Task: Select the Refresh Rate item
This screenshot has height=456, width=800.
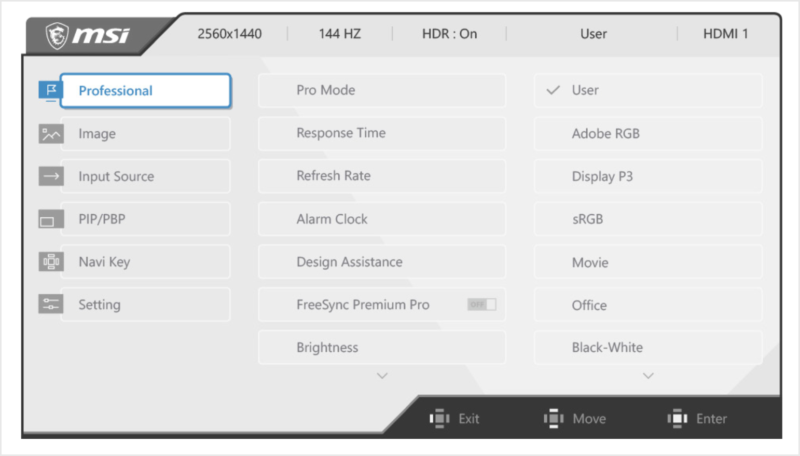Action: [x=382, y=176]
